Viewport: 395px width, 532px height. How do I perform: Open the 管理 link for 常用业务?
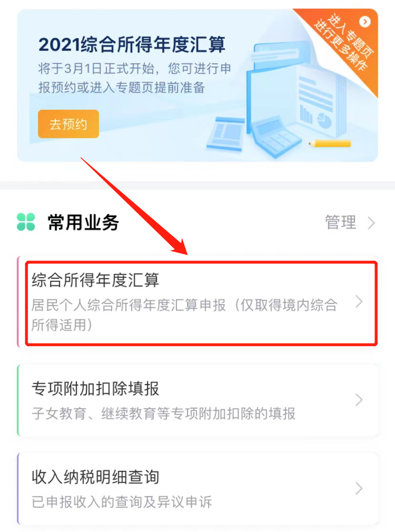pos(341,222)
